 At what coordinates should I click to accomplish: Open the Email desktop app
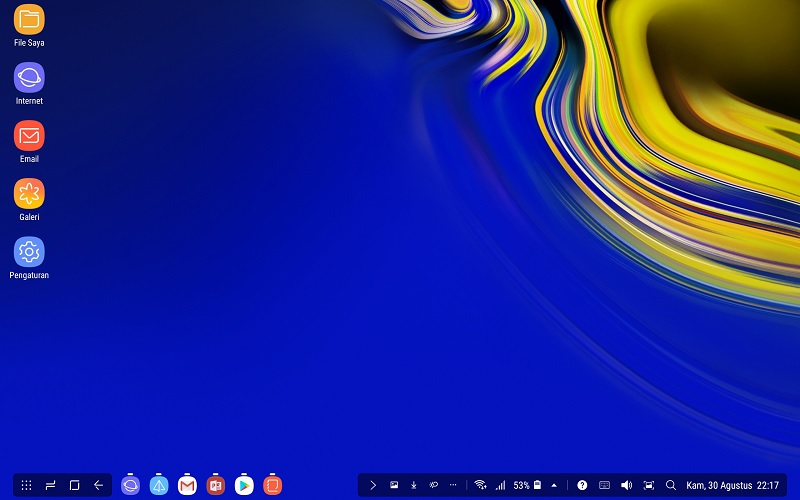click(x=29, y=136)
